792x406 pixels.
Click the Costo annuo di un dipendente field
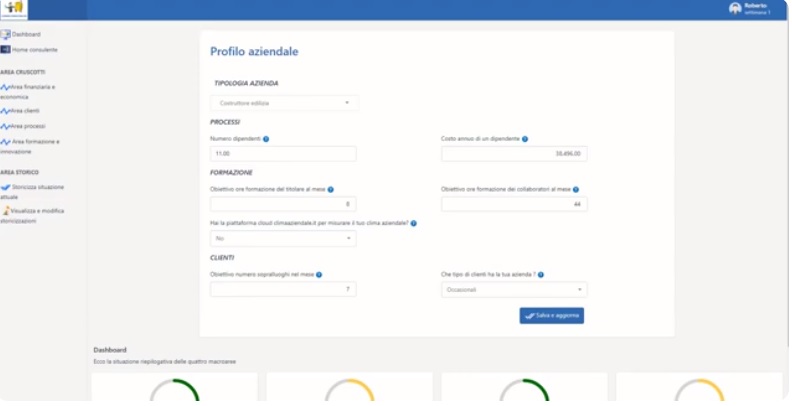click(x=514, y=154)
